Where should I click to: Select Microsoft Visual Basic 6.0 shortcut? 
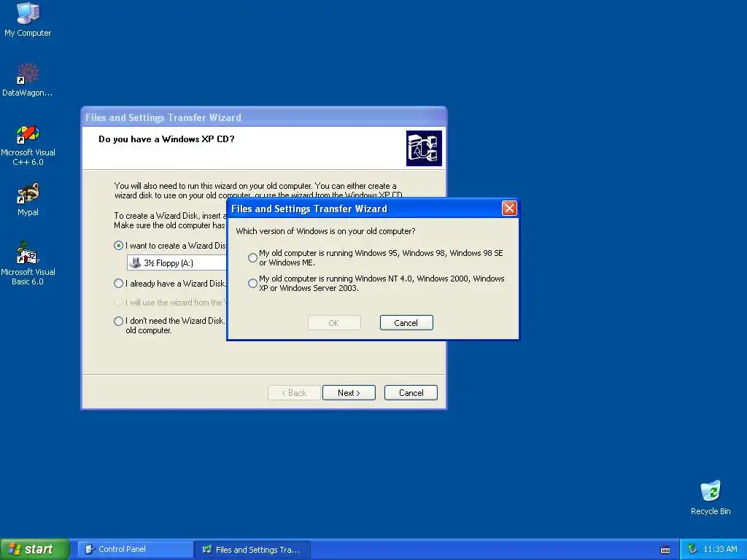click(x=28, y=263)
